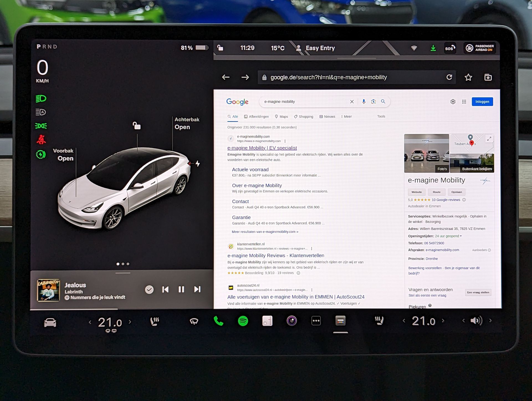Viewport: 532px width, 401px height.
Task: Open the web browser app in dock
Action: [x=341, y=321]
